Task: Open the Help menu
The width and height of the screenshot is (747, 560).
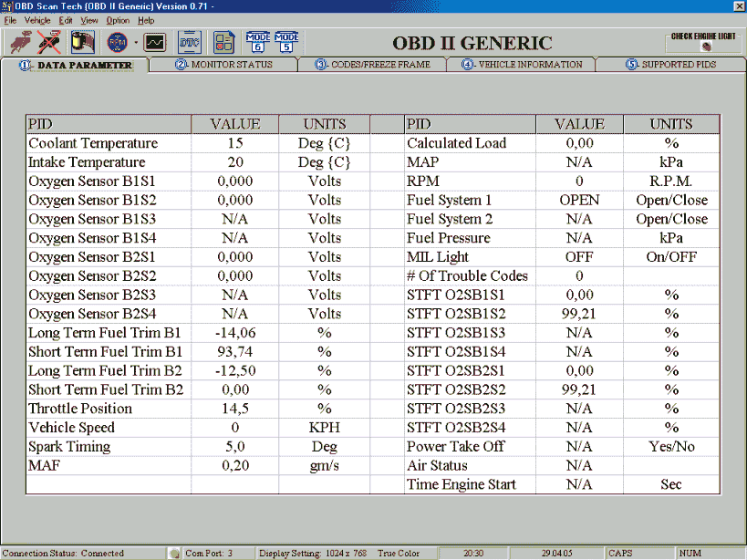Action: tap(146, 20)
